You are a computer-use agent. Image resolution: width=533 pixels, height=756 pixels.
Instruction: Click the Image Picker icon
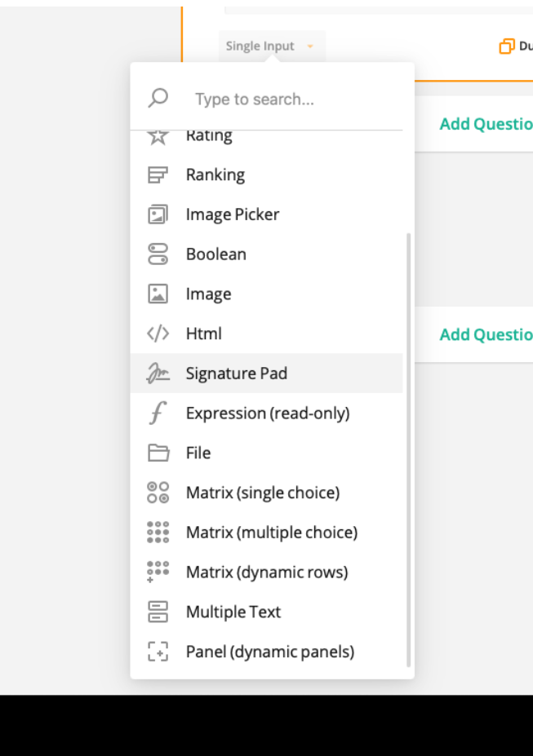(158, 214)
